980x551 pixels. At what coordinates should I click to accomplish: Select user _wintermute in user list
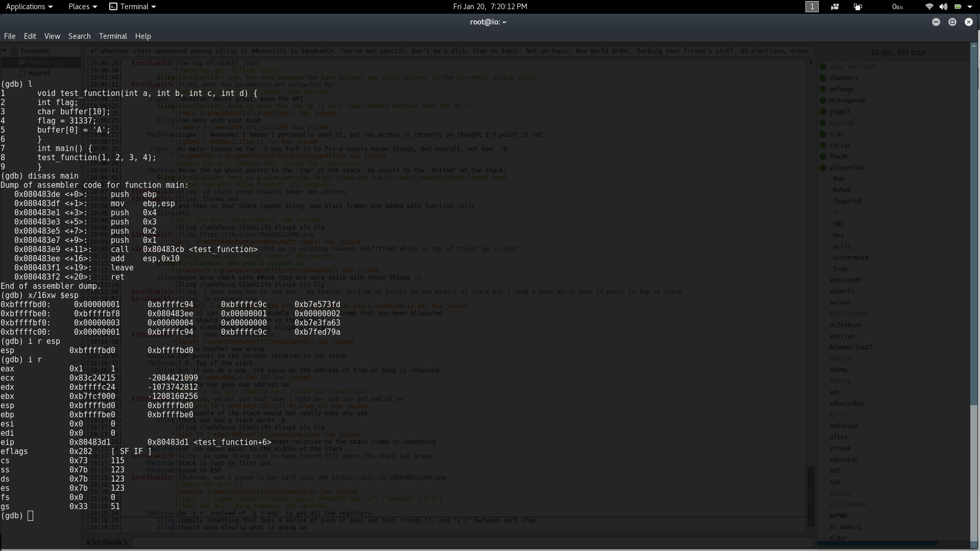point(850,258)
